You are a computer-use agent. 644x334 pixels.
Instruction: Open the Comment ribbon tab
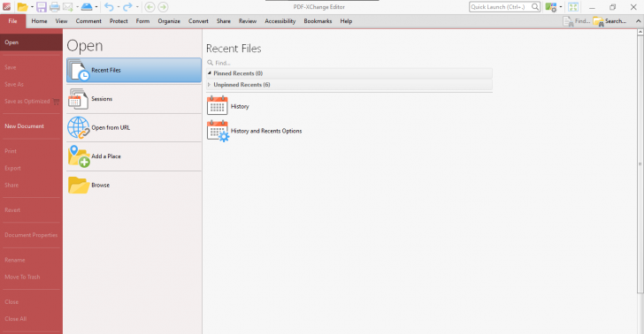click(88, 21)
